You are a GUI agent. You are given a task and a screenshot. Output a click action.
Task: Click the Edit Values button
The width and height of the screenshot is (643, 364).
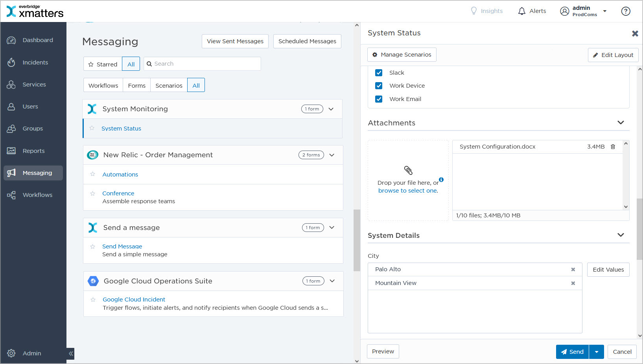(608, 270)
